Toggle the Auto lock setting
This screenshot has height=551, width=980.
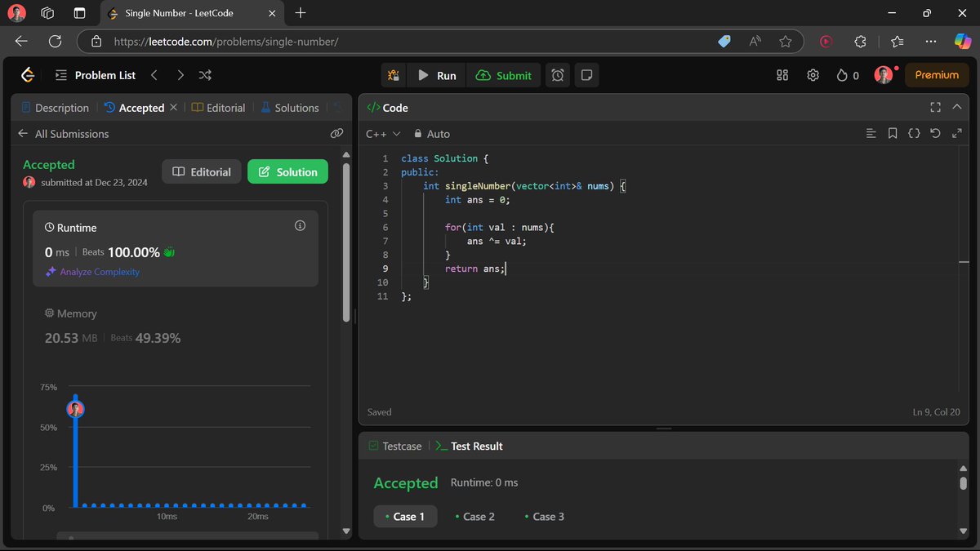point(432,133)
